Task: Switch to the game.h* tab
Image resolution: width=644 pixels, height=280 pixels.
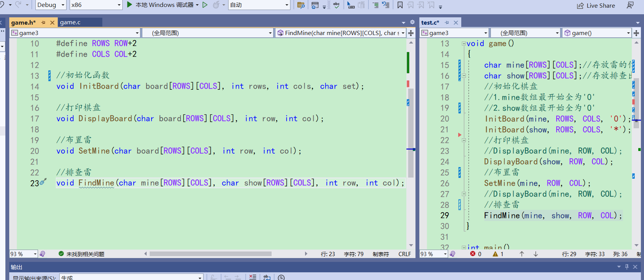Action: tap(23, 22)
